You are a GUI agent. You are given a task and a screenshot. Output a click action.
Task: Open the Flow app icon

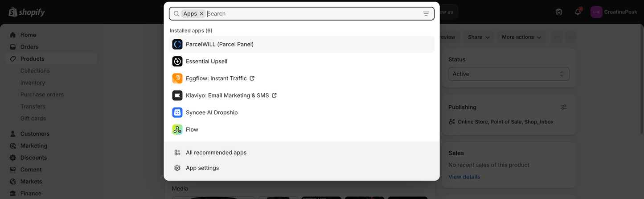click(x=177, y=129)
